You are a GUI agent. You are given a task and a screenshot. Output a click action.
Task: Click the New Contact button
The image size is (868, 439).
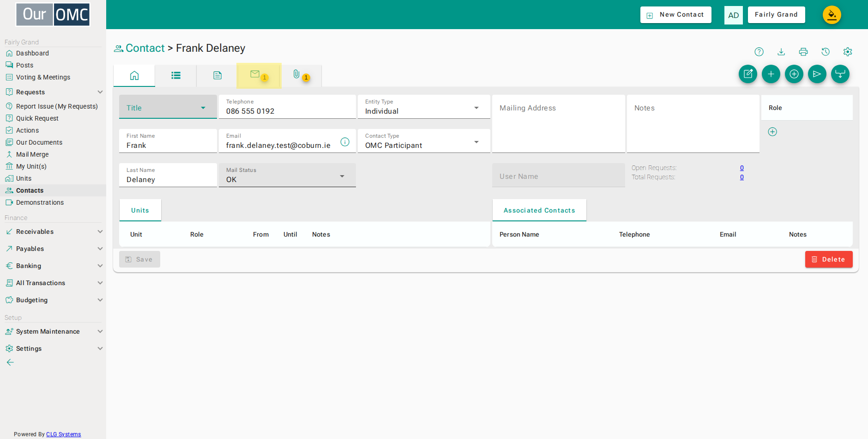click(x=676, y=15)
